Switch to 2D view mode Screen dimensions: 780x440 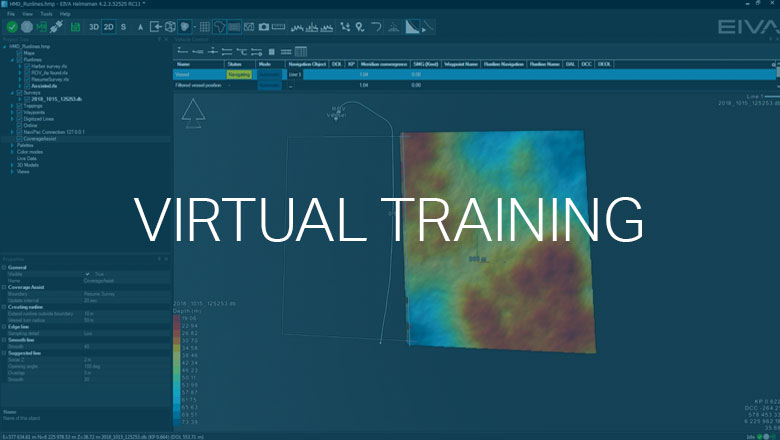click(x=108, y=26)
